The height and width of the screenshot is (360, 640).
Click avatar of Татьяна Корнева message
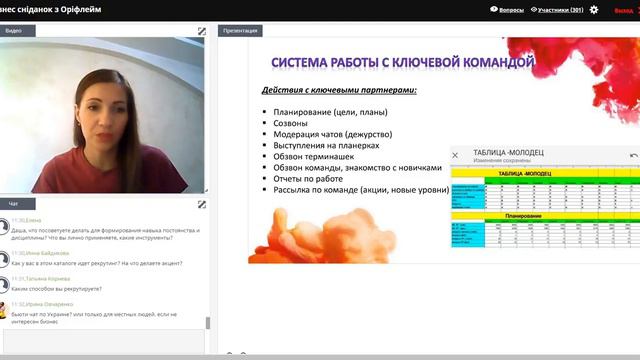(4, 285)
